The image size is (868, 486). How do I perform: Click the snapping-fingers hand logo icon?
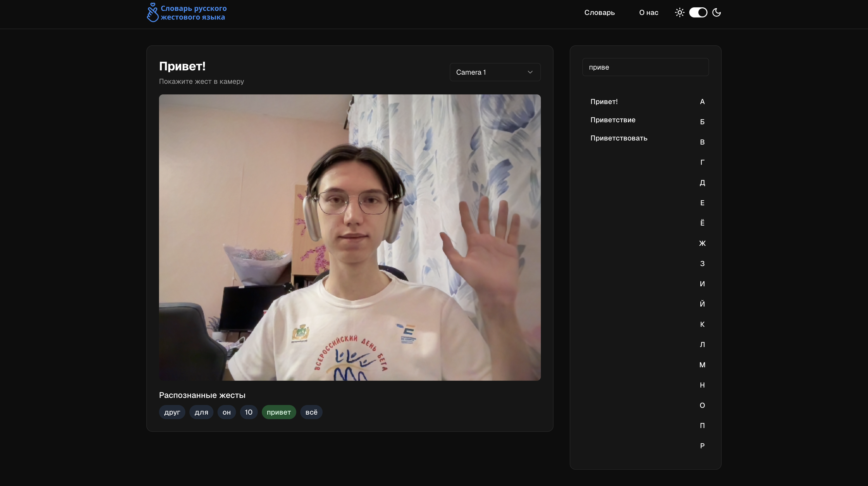tap(152, 12)
